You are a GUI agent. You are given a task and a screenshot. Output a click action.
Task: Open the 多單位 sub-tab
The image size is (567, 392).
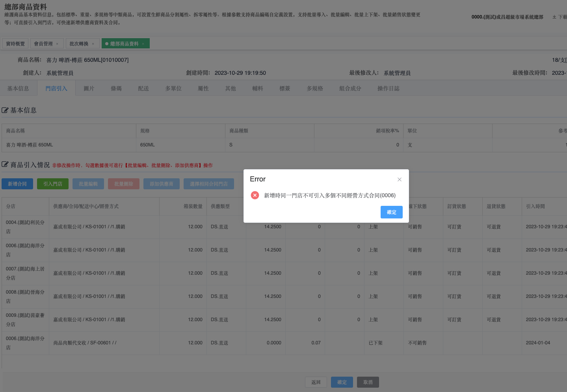pyautogui.click(x=173, y=89)
